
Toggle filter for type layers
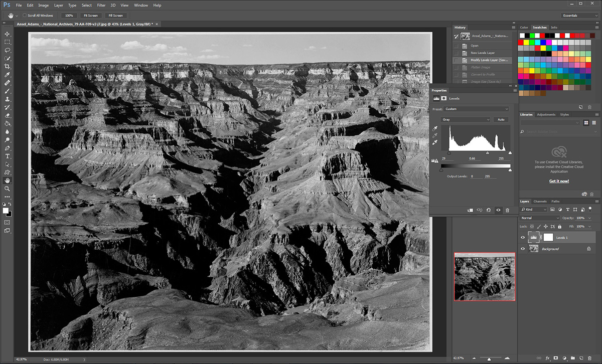(567, 210)
